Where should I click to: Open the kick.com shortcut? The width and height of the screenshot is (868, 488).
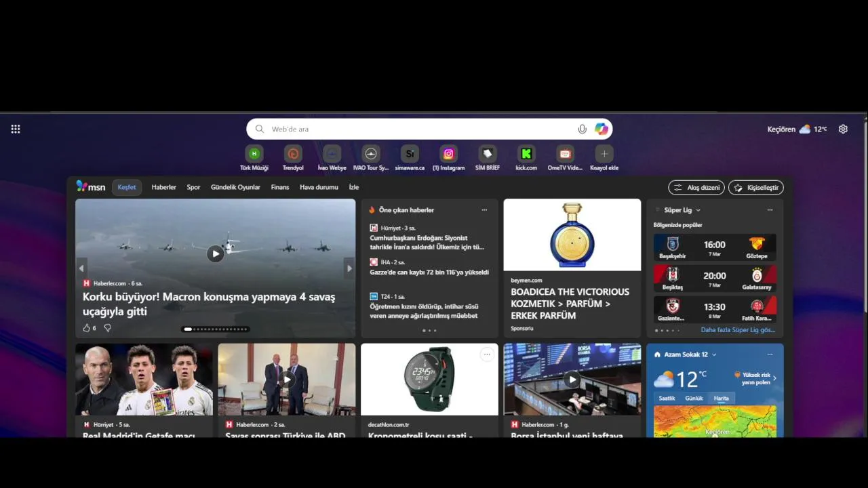pyautogui.click(x=526, y=159)
